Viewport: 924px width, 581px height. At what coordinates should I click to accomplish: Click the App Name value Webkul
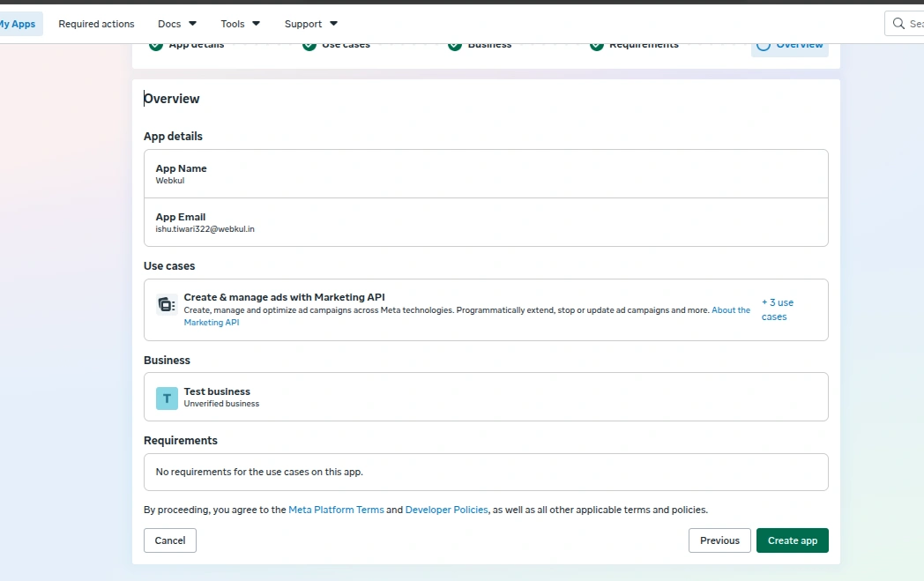169,181
